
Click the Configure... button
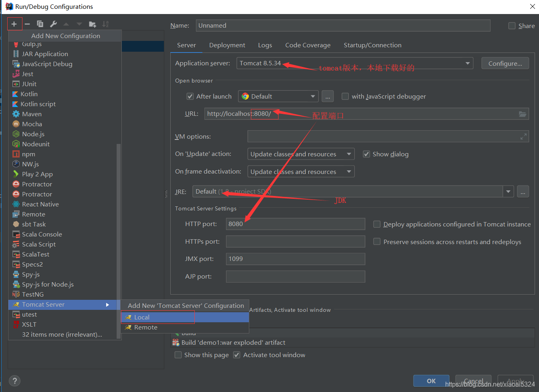[505, 63]
